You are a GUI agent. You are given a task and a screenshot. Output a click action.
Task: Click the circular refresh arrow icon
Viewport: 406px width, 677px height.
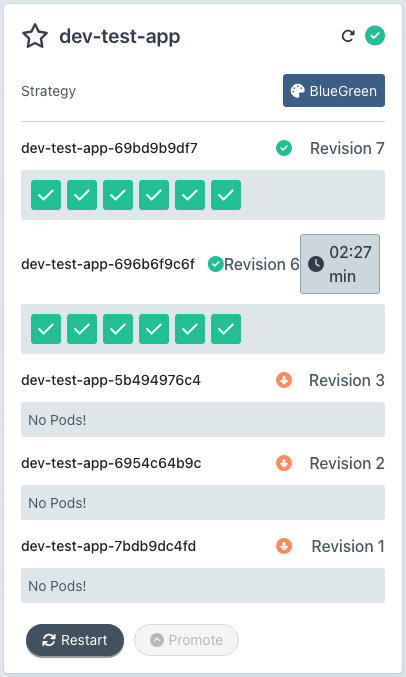click(x=348, y=36)
